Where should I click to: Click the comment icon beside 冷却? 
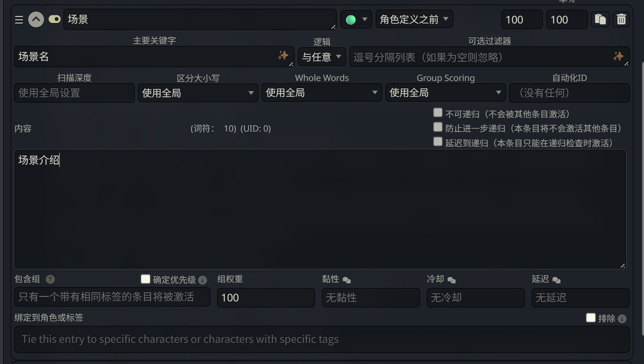coord(450,279)
